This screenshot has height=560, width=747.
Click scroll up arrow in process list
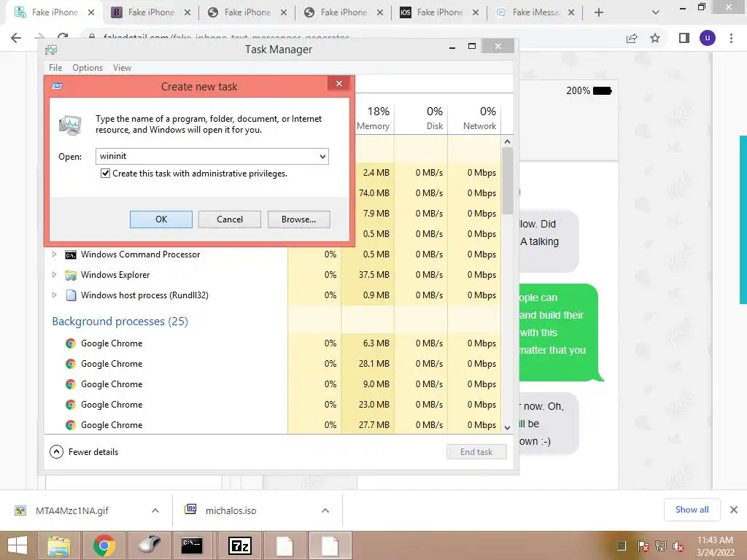click(508, 141)
